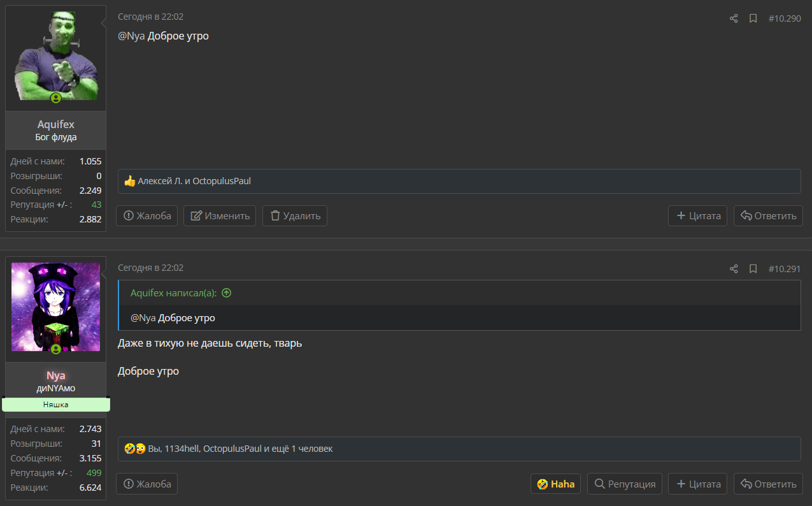812x506 pixels.
Task: Bookmark post #10.290
Action: (x=753, y=18)
